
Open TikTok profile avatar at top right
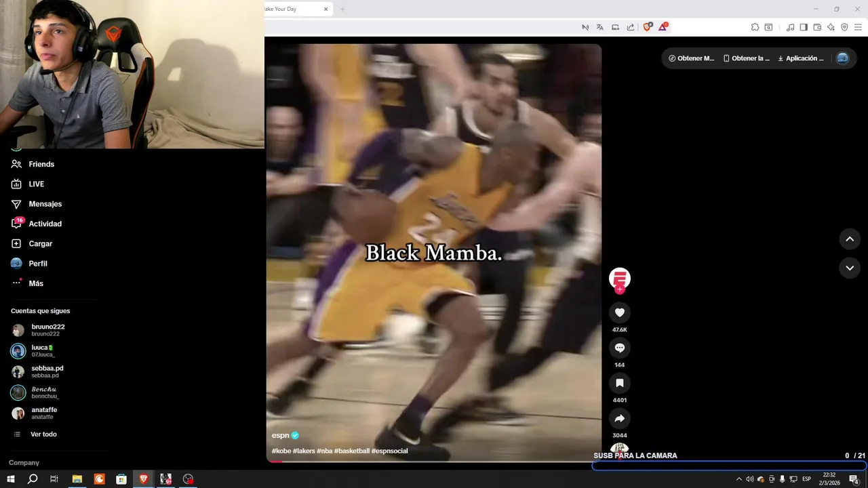coord(842,58)
